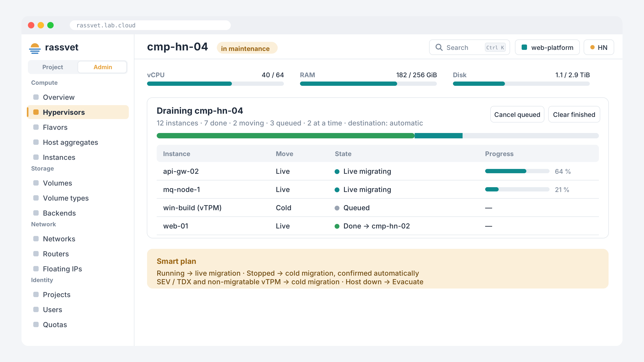Click the Volumes sidebar icon

click(36, 183)
